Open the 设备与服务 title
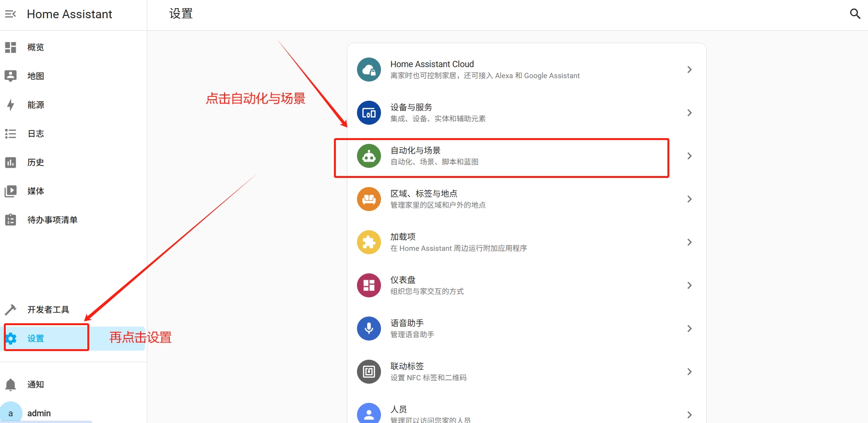This screenshot has width=868, height=423. click(411, 107)
